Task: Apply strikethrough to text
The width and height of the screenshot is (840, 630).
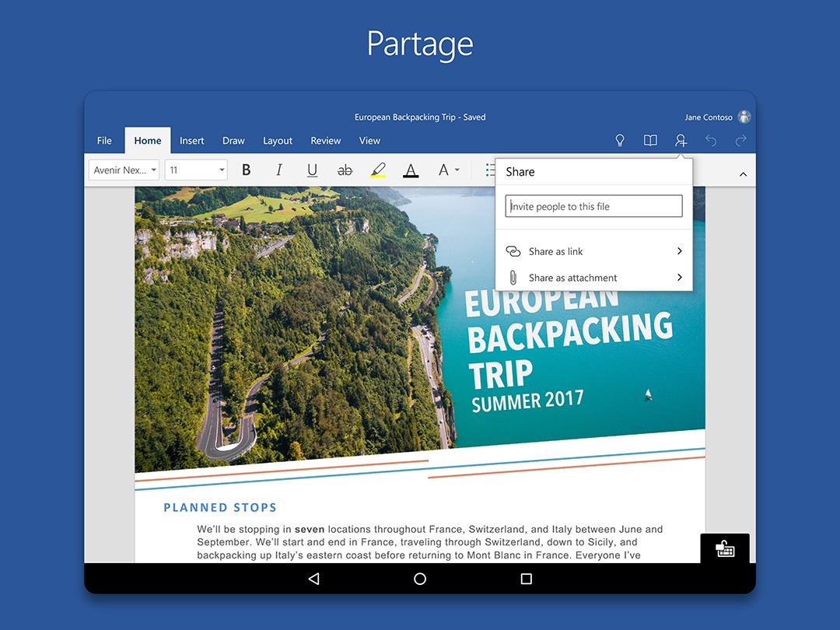Action: [345, 170]
